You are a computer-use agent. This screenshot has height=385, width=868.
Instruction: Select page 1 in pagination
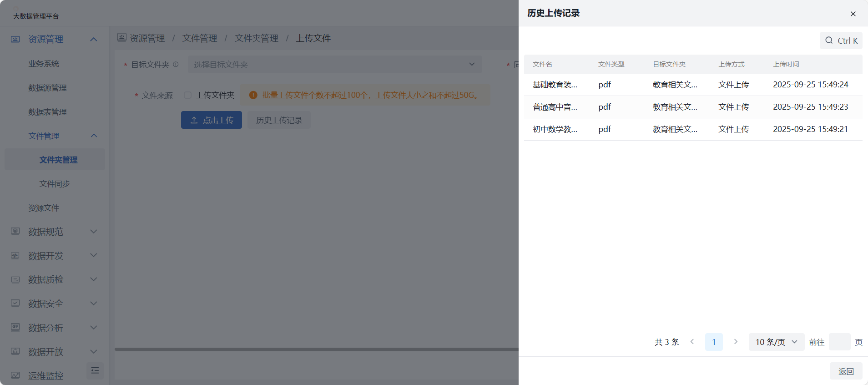(714, 342)
